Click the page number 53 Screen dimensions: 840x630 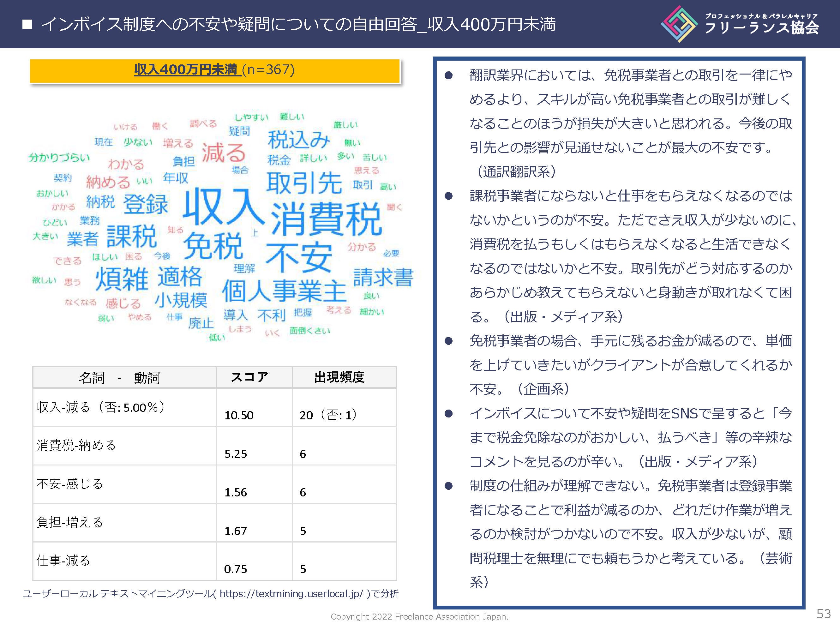point(823,614)
